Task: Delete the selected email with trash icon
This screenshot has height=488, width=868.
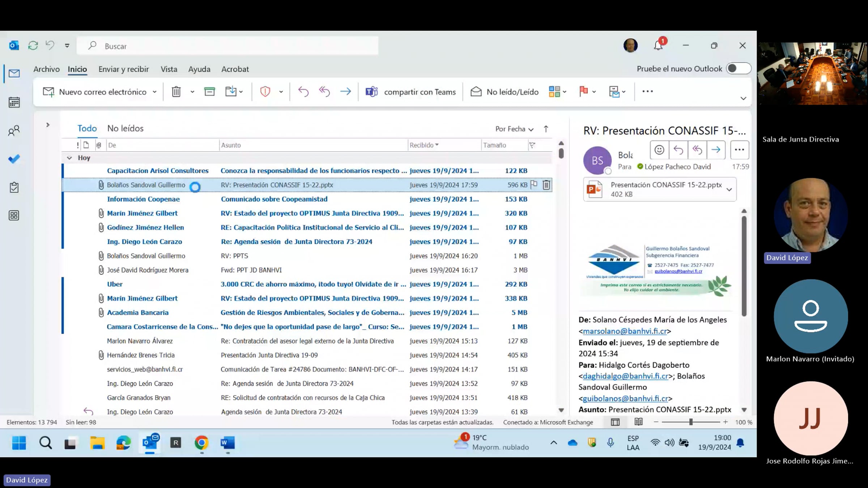Action: pos(176,92)
